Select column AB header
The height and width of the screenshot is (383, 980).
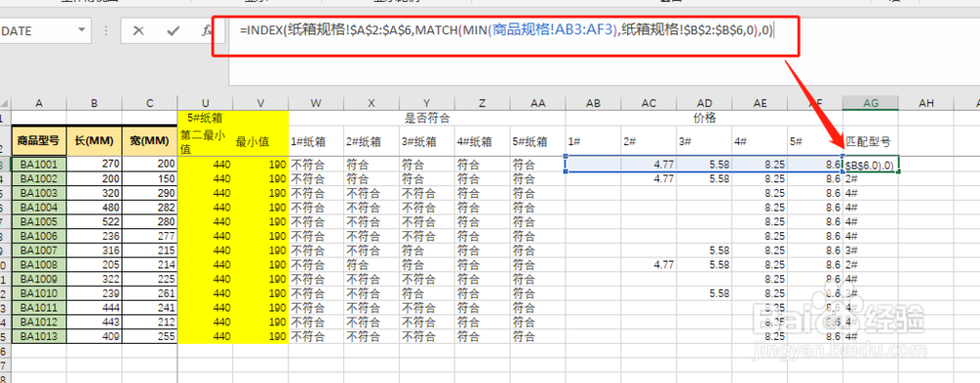593,104
